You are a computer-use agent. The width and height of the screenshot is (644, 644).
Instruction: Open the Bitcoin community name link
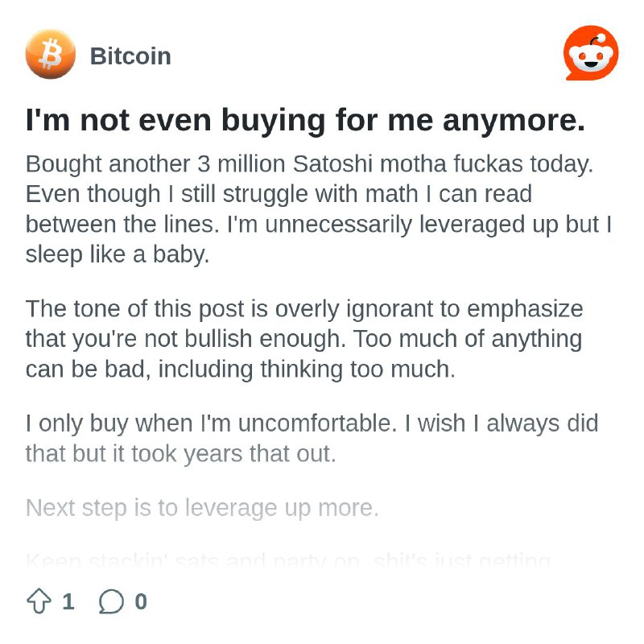(130, 56)
